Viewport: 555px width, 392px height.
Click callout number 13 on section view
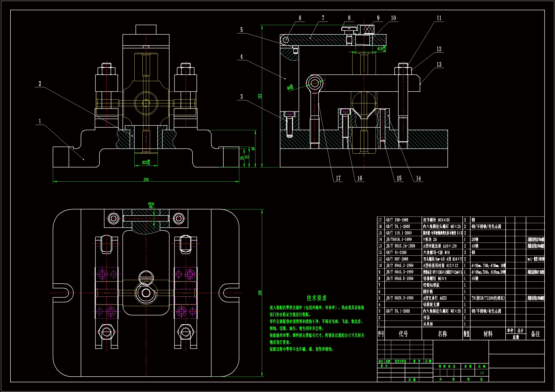[x=439, y=64]
